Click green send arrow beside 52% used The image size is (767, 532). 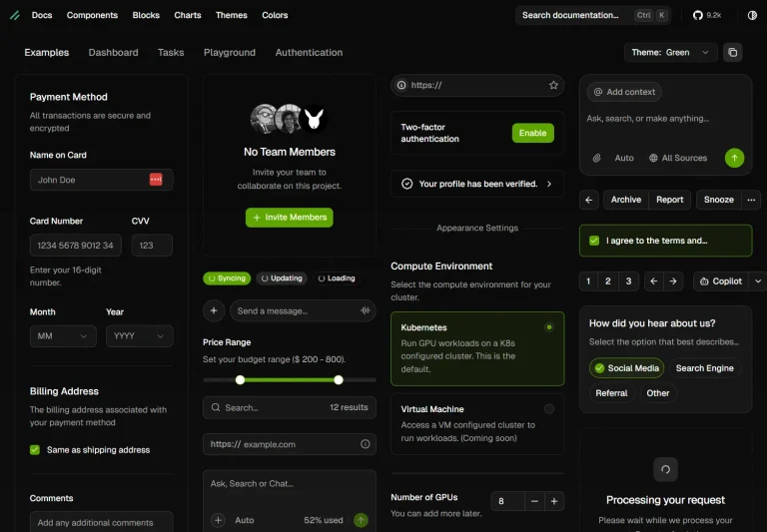[361, 520]
